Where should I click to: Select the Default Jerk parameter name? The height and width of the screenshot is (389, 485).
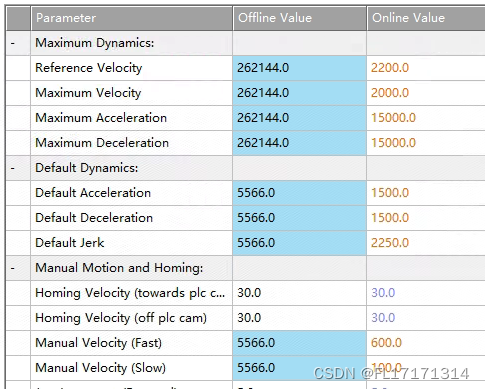[x=70, y=243]
